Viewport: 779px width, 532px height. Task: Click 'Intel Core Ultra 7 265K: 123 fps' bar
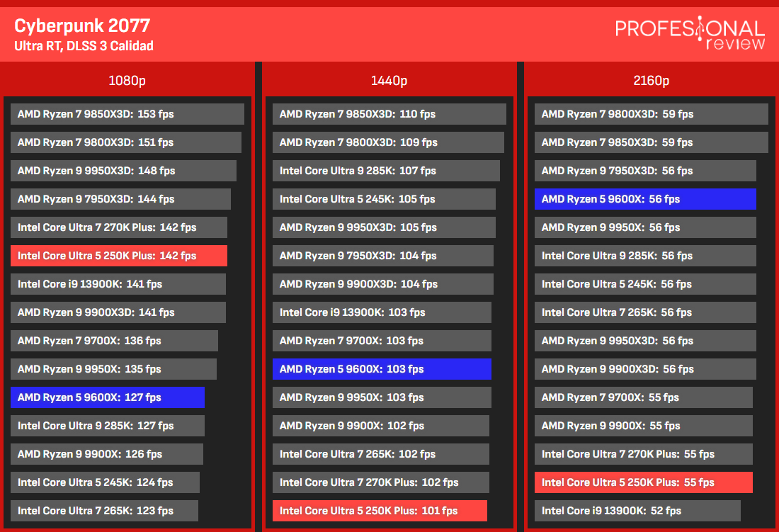pos(104,510)
